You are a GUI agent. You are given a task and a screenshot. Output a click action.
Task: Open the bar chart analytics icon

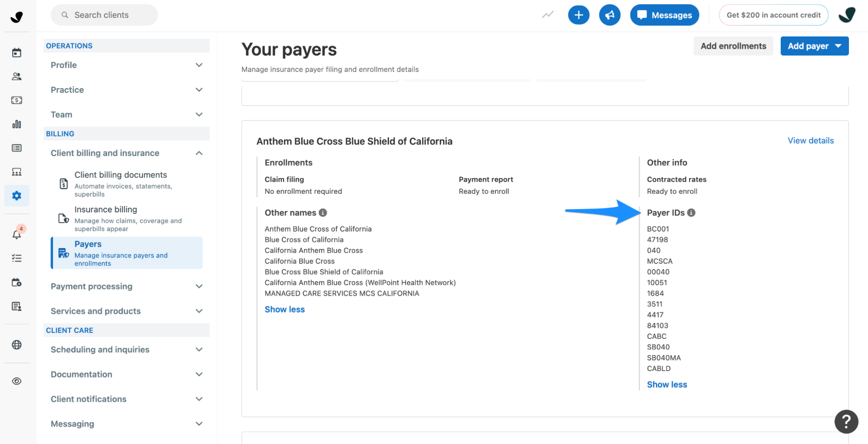pyautogui.click(x=17, y=124)
